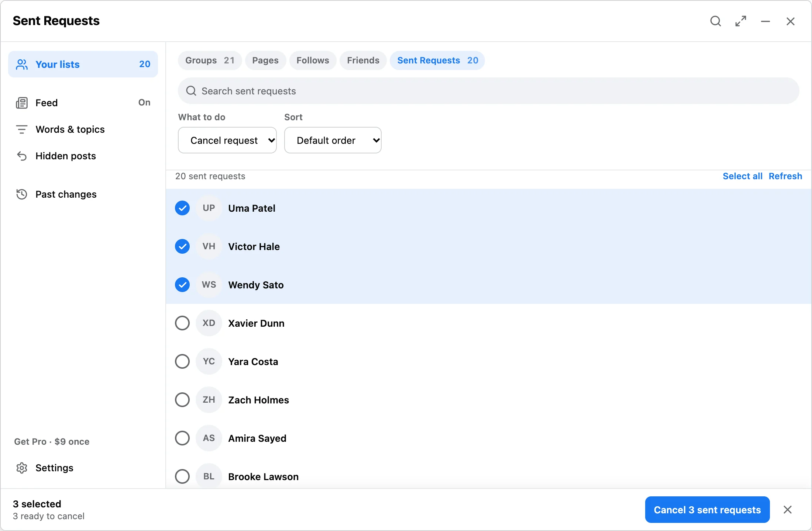Minimize the Sent Requests panel

tap(765, 21)
